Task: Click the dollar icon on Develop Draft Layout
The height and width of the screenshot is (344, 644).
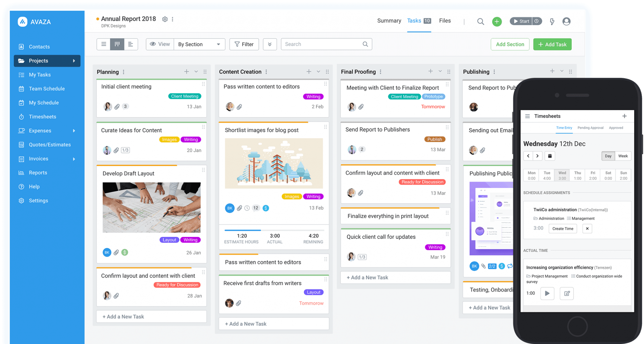Action: 125,252
